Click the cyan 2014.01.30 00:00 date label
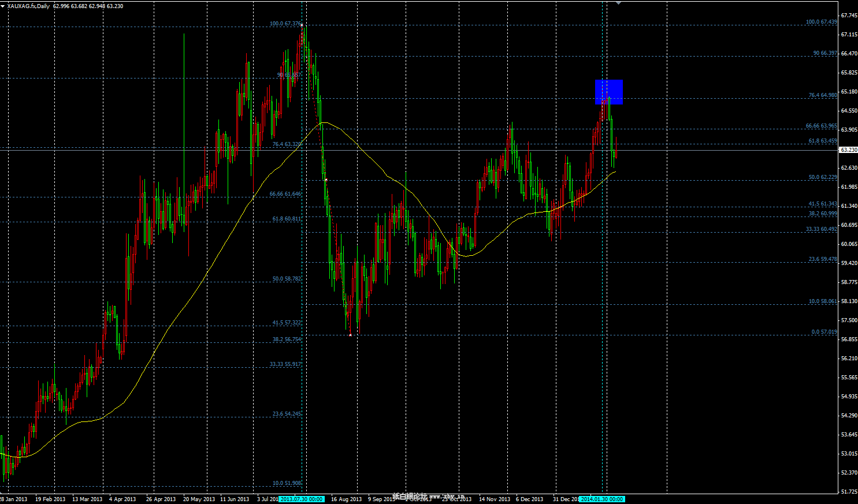This screenshot has height=504, width=858. click(601, 499)
